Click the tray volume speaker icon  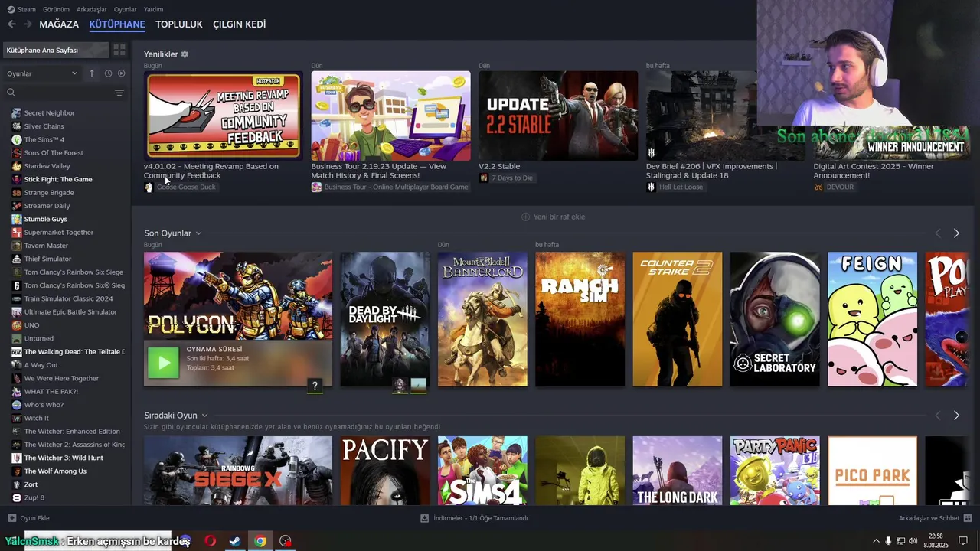tap(913, 541)
